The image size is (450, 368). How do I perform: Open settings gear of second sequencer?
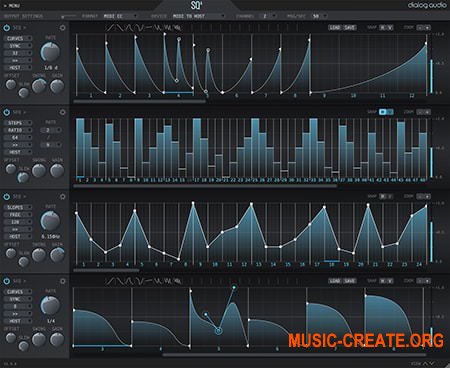coord(62,112)
